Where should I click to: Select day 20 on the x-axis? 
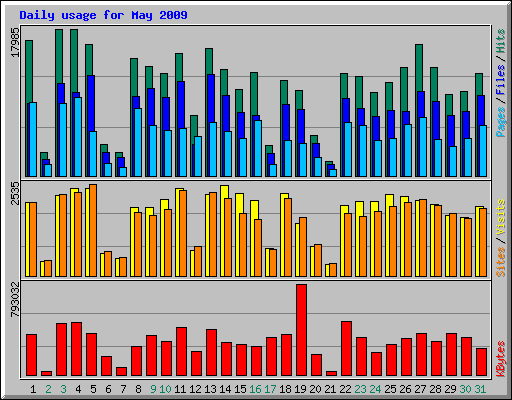tap(315, 389)
